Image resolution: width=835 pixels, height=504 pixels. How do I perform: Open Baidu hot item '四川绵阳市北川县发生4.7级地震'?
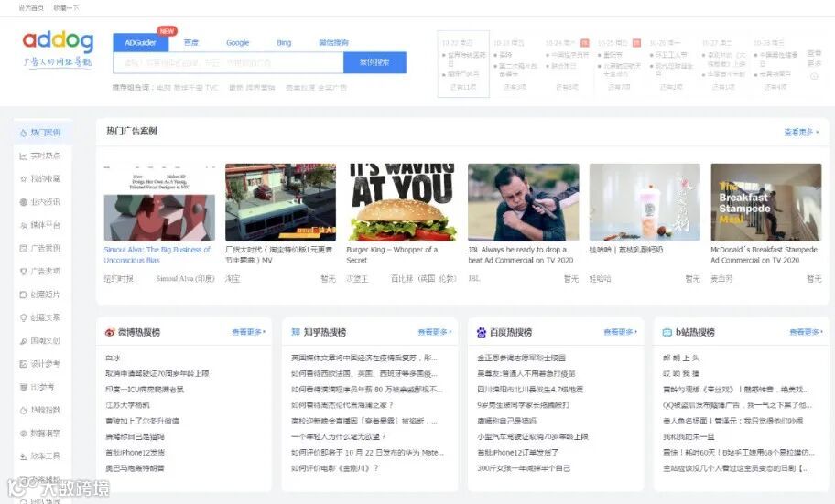530,390
